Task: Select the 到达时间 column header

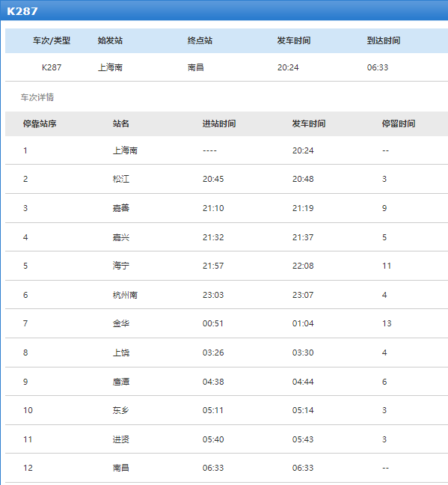Action: click(x=384, y=40)
